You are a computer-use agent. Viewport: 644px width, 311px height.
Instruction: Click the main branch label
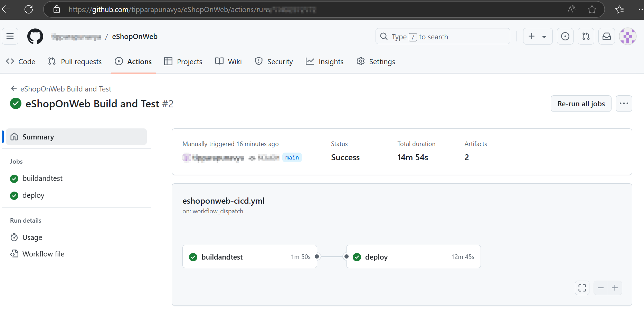click(292, 157)
